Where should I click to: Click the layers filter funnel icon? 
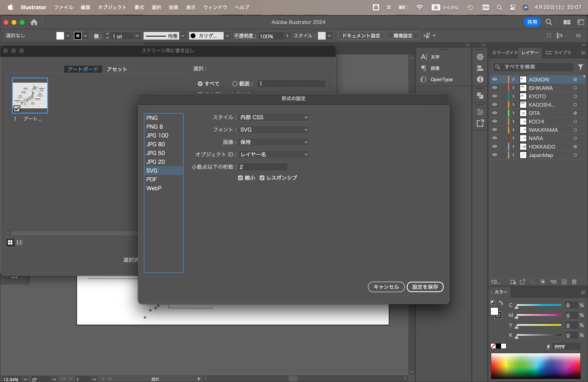pyautogui.click(x=580, y=67)
